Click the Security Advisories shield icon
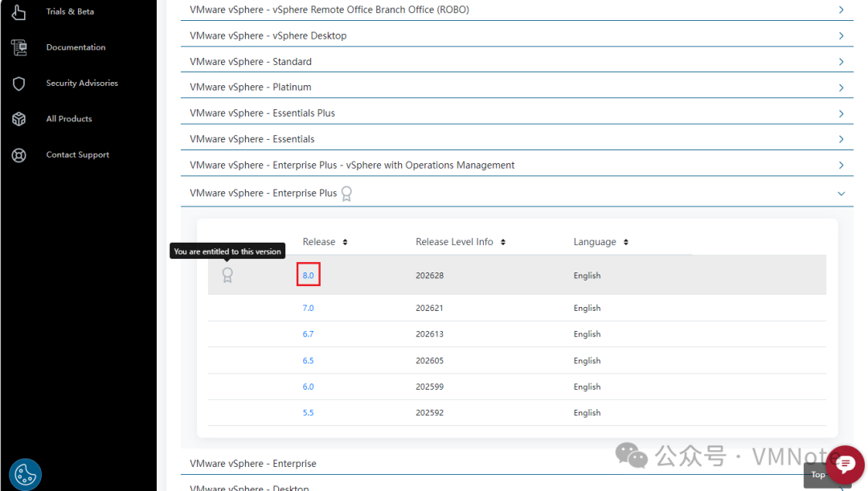This screenshot has width=868, height=491. click(x=18, y=84)
